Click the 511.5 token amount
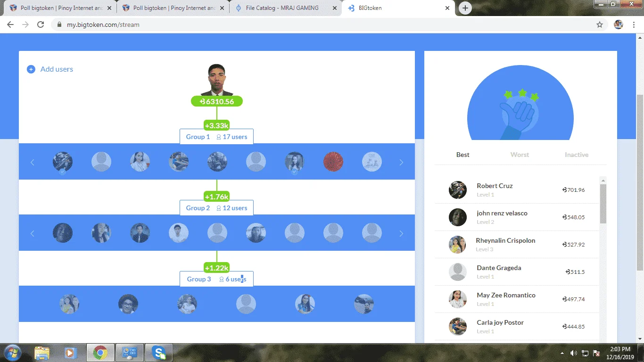Image resolution: width=644 pixels, height=362 pixels. (x=575, y=272)
